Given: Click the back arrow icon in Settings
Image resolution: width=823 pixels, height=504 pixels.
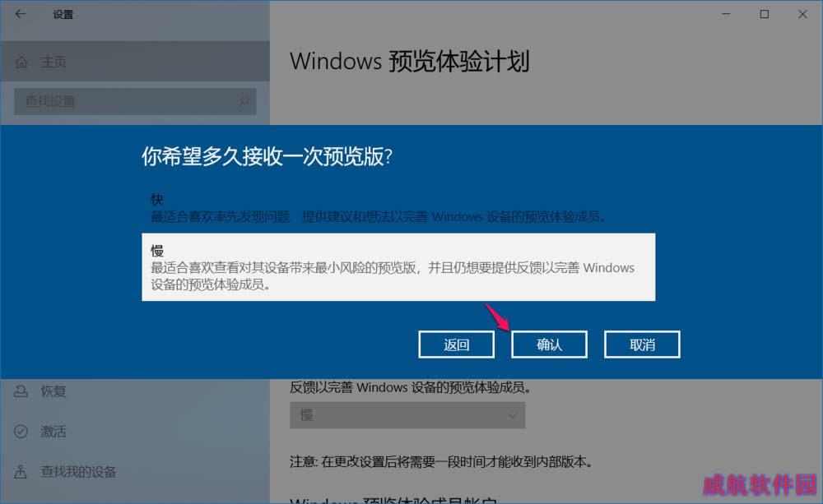Looking at the screenshot, I should (x=21, y=14).
